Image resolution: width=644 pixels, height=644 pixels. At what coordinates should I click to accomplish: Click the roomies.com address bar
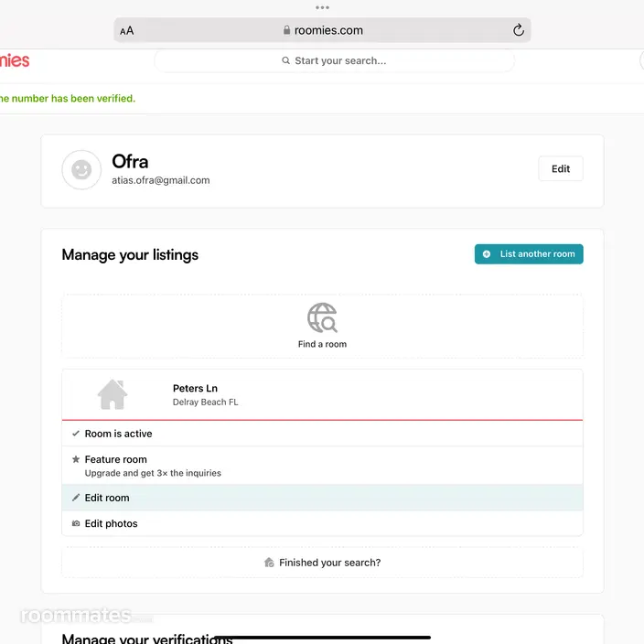(322, 30)
